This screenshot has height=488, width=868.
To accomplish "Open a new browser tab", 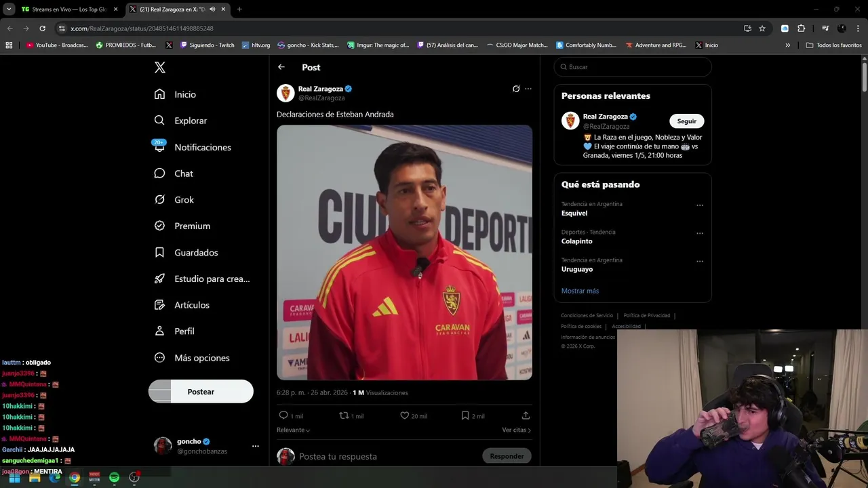I will pyautogui.click(x=239, y=9).
